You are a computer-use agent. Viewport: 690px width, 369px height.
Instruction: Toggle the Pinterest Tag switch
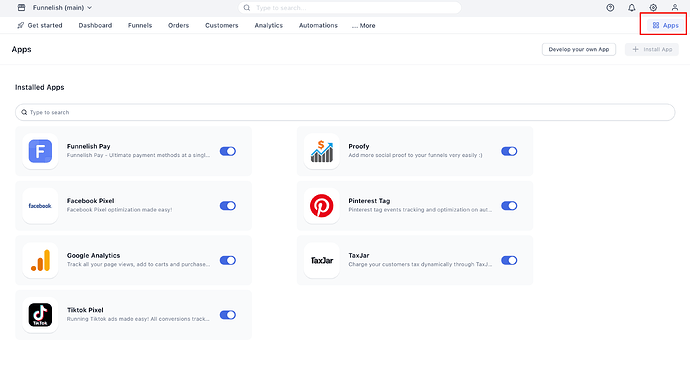tap(509, 206)
